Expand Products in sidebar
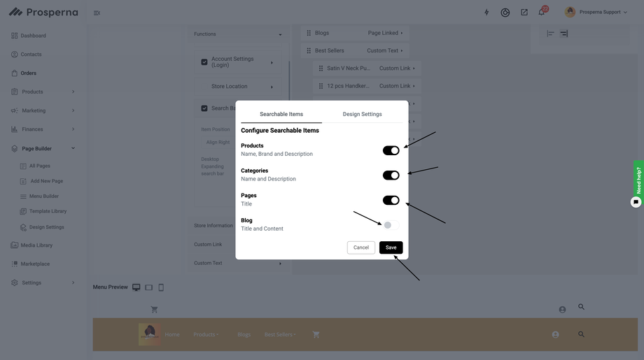This screenshot has height=360, width=644. pos(73,92)
